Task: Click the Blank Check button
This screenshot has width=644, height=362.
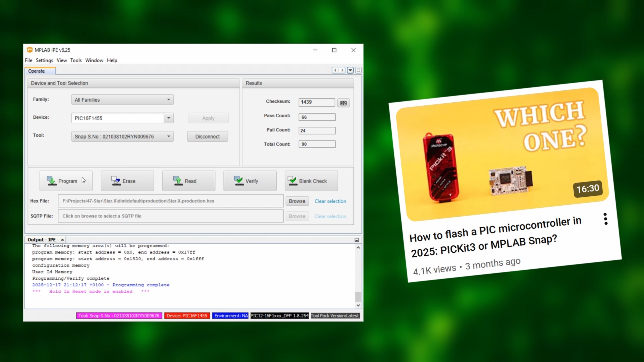Action: coord(311,181)
